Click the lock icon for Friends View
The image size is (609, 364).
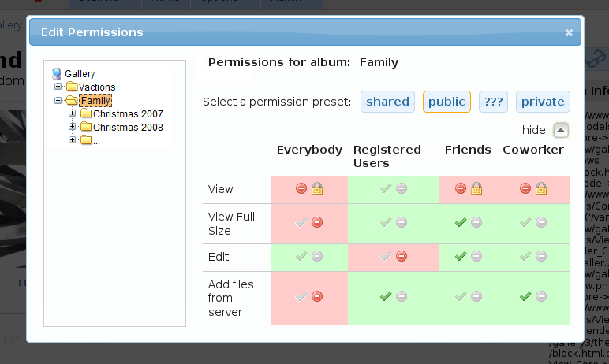476,189
